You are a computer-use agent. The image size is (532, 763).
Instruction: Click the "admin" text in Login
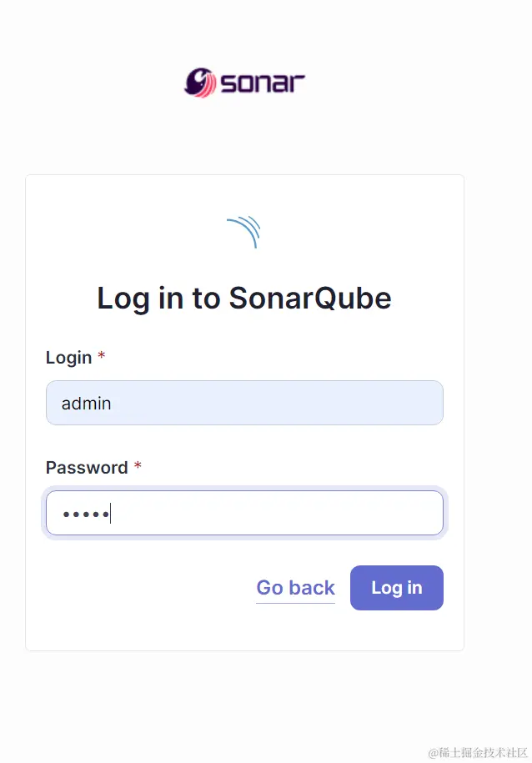(87, 404)
